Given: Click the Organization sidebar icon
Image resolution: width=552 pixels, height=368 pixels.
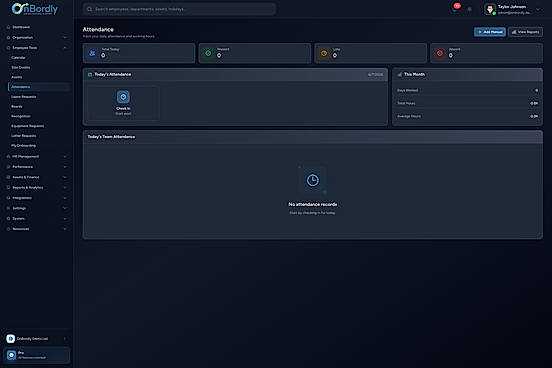Looking at the screenshot, I should (8, 37).
